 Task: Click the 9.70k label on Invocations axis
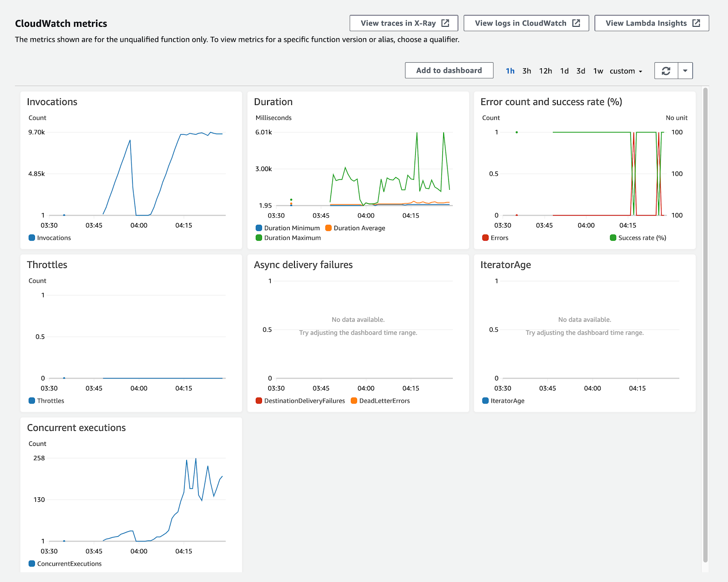[36, 132]
